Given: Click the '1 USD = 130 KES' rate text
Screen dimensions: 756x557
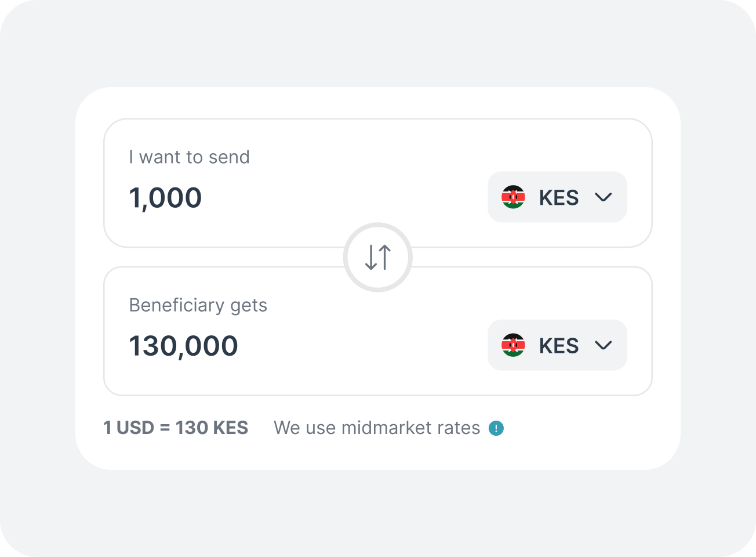Looking at the screenshot, I should click(x=176, y=428).
